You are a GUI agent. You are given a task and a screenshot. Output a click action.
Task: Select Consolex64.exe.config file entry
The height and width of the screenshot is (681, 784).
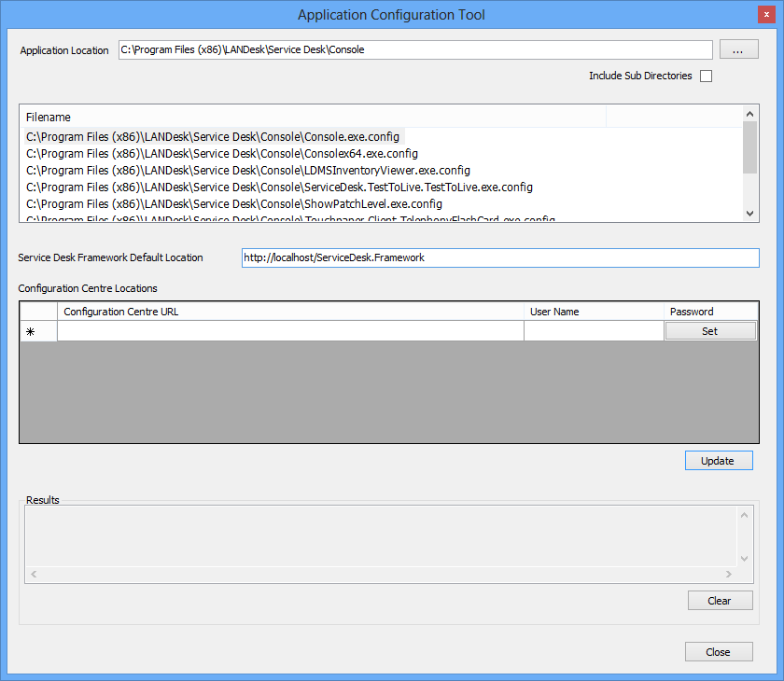click(221, 153)
